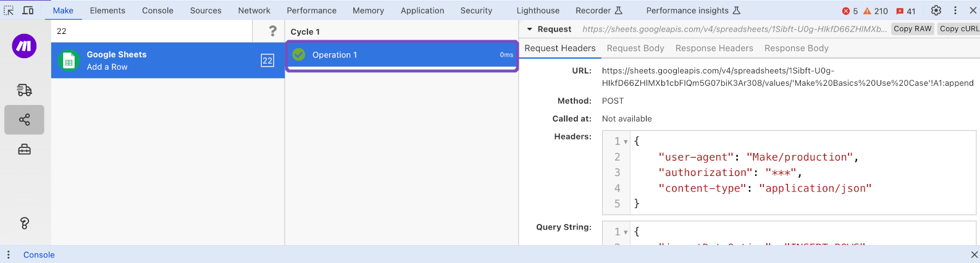Click the help icon at sidebar bottom
980x263 pixels.
point(24,223)
